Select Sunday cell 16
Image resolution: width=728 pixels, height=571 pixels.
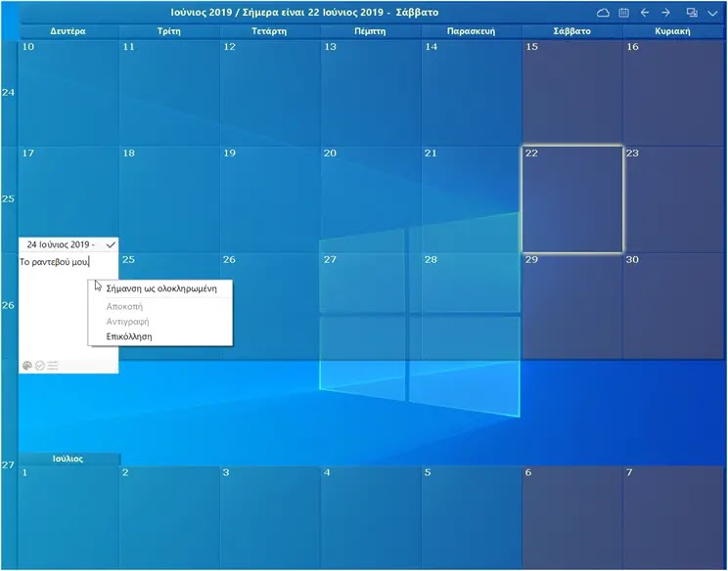coord(673,93)
